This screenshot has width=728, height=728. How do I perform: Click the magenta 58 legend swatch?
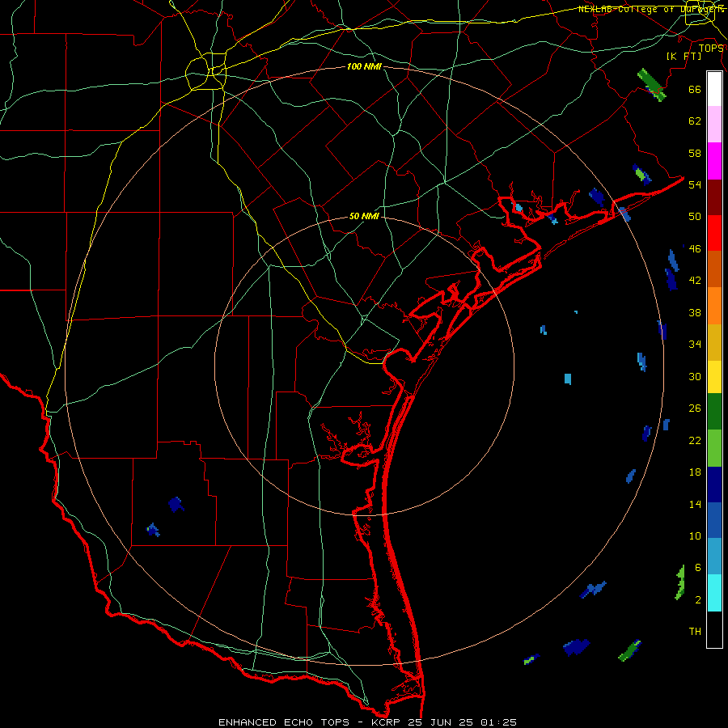click(x=714, y=161)
